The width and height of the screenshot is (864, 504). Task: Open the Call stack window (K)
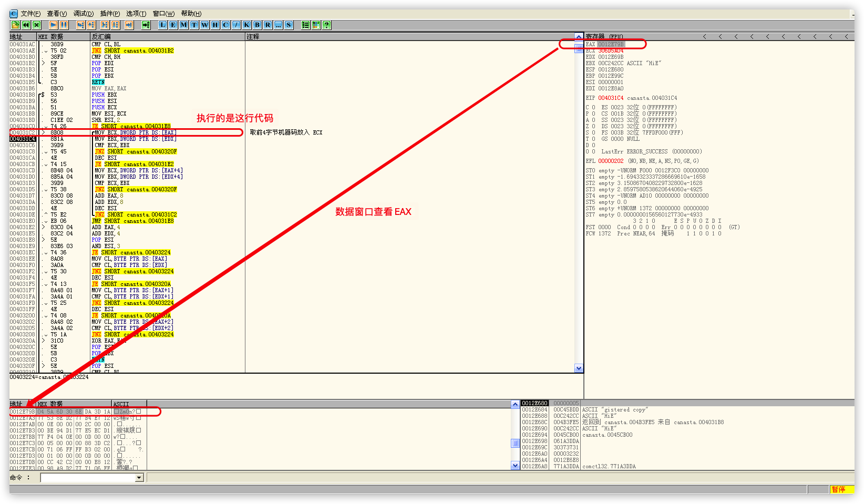246,25
